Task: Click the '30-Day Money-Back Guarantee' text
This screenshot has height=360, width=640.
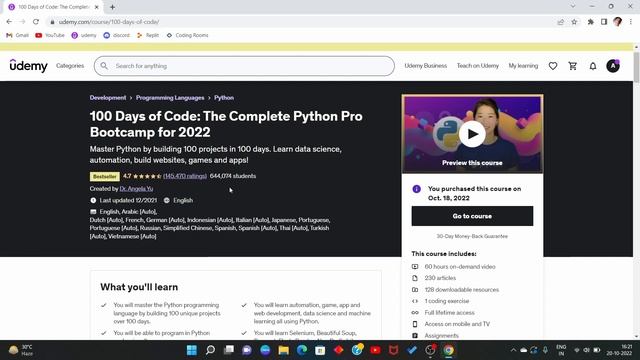Action: [472, 236]
